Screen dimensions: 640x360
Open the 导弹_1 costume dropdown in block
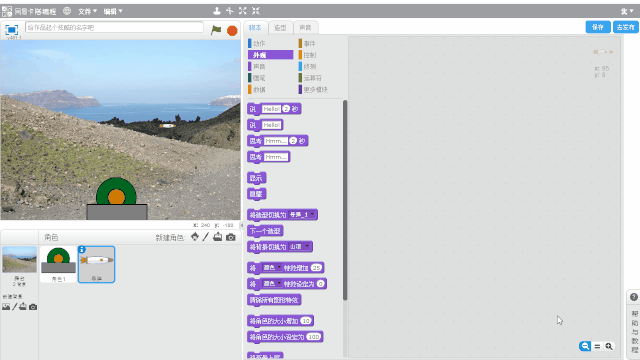coord(302,214)
